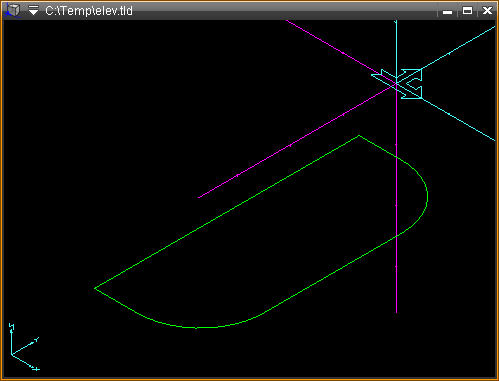Click the C:\Temp\elev.tld window title

tap(89, 11)
